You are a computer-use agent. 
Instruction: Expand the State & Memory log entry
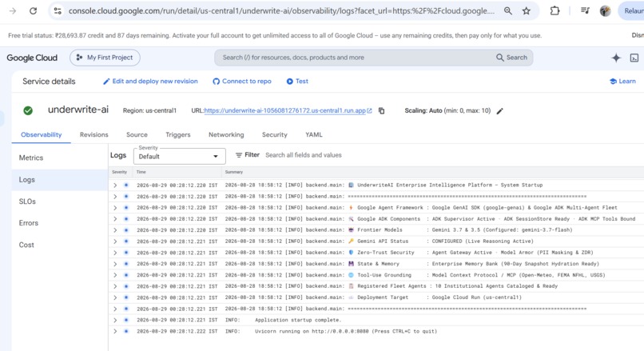pyautogui.click(x=115, y=264)
